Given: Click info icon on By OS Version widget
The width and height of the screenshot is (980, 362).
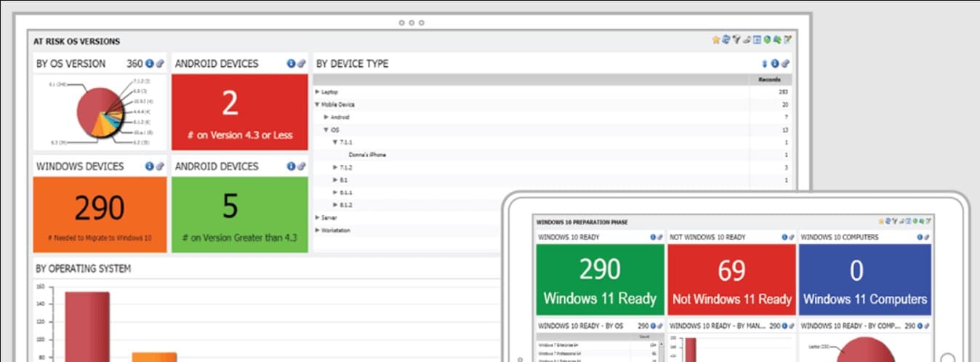Looking at the screenshot, I should [x=150, y=64].
